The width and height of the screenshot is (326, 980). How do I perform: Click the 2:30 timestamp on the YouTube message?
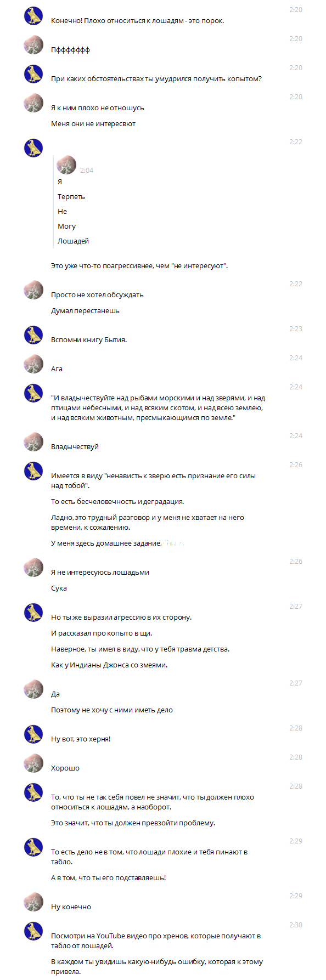[x=296, y=925]
